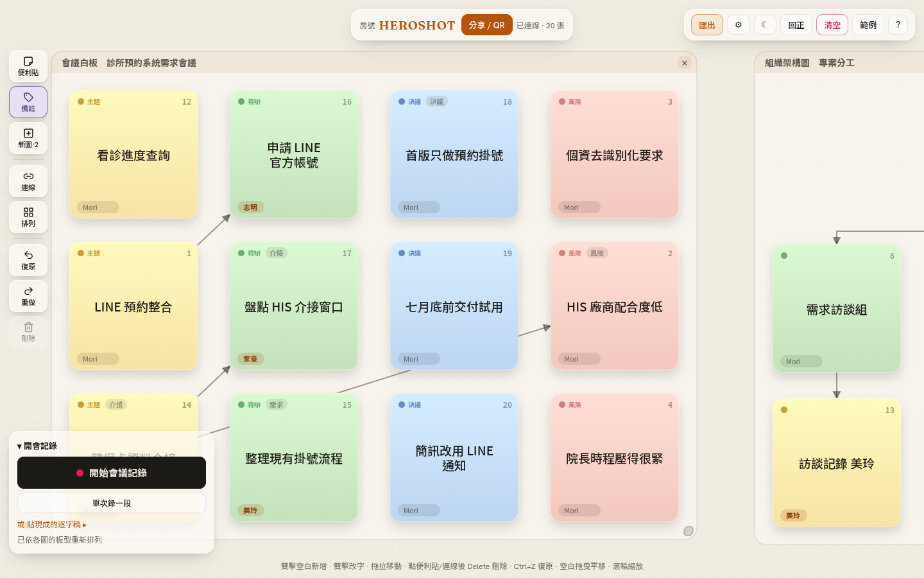Image resolution: width=924 pixels, height=578 pixels.
Task: Select the HIS 廠商配合度低 sticky note
Action: point(615,306)
